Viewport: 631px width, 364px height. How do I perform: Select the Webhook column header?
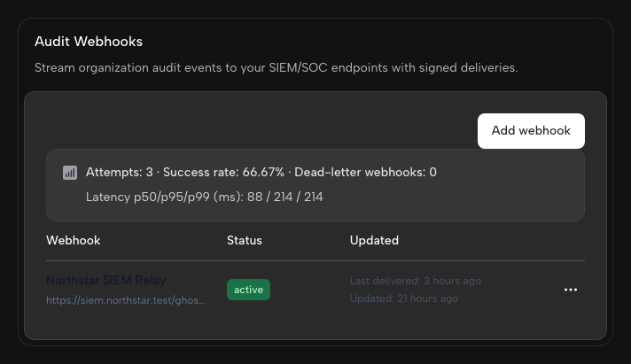[x=74, y=241]
